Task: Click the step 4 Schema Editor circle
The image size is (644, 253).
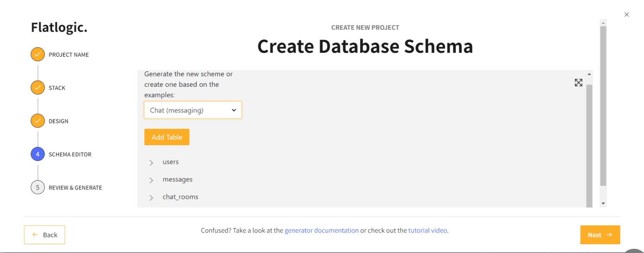Action: coord(38,154)
